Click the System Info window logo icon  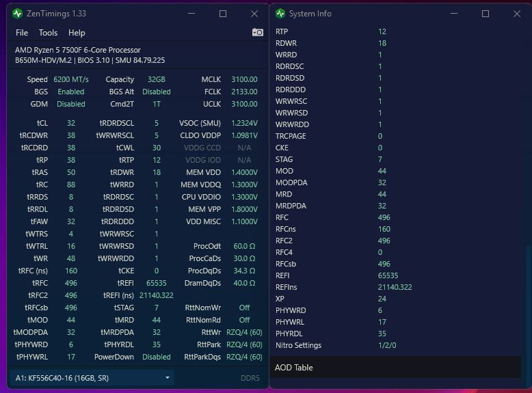280,14
